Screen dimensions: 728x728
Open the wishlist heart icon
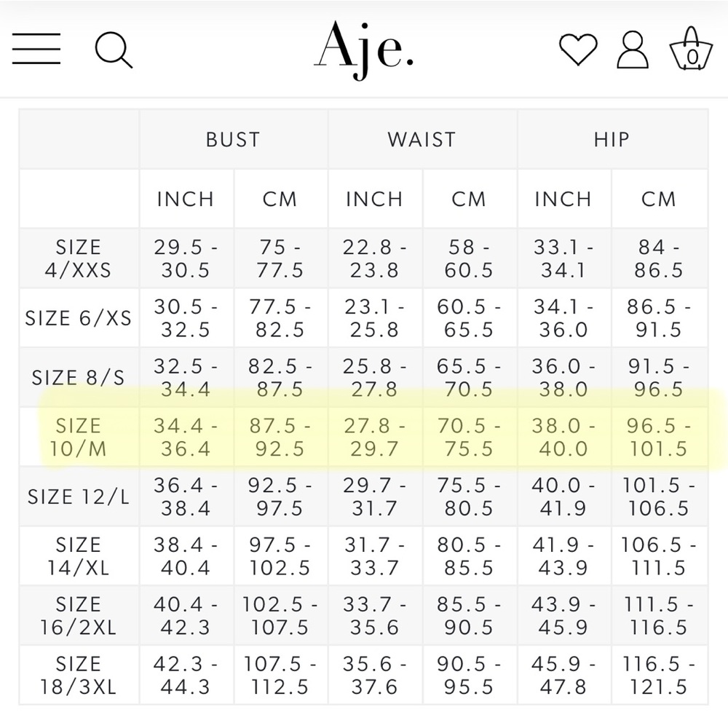point(577,50)
